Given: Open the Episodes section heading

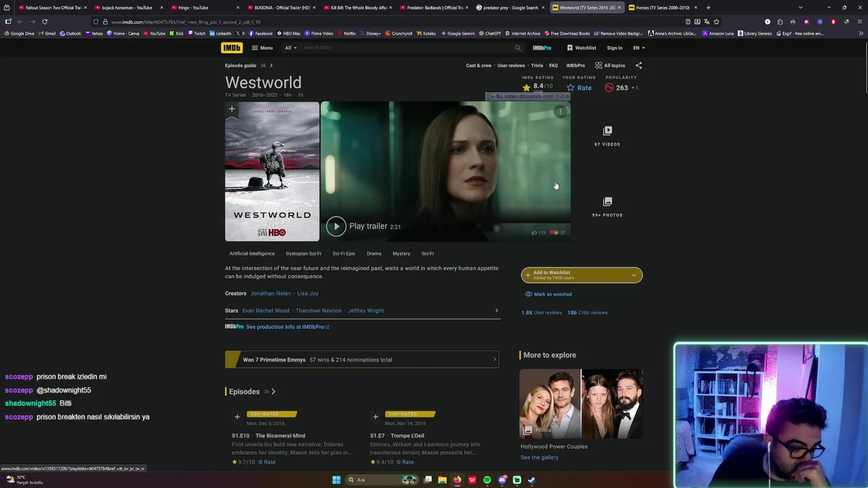Looking at the screenshot, I should point(250,391).
